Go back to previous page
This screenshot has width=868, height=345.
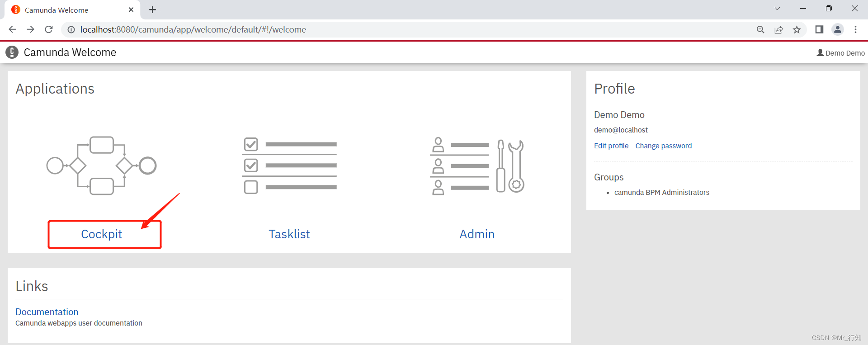(x=12, y=29)
